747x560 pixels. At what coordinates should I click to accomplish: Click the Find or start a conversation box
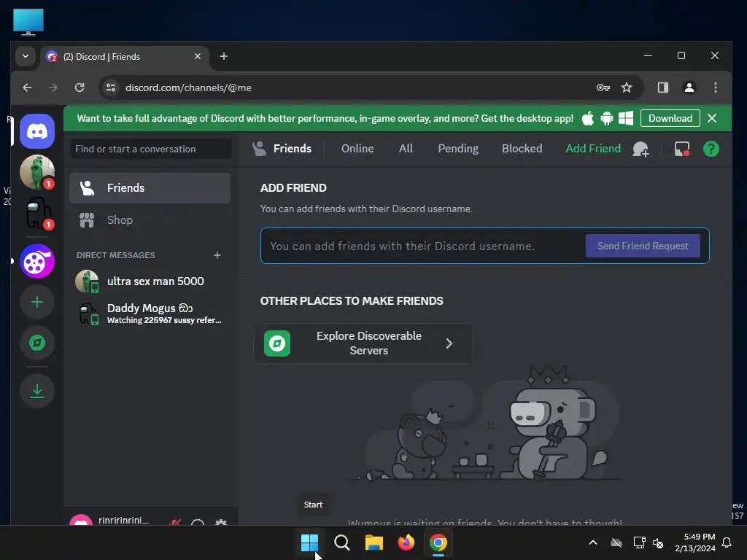point(150,149)
